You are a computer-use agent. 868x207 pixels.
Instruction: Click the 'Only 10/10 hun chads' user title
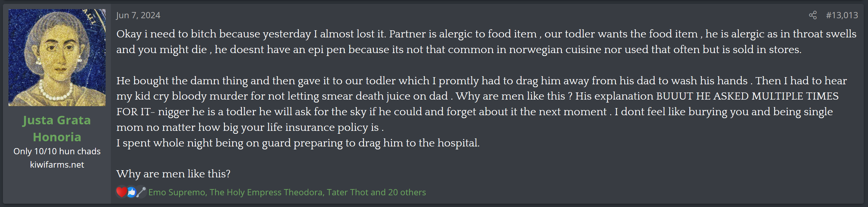point(57,151)
